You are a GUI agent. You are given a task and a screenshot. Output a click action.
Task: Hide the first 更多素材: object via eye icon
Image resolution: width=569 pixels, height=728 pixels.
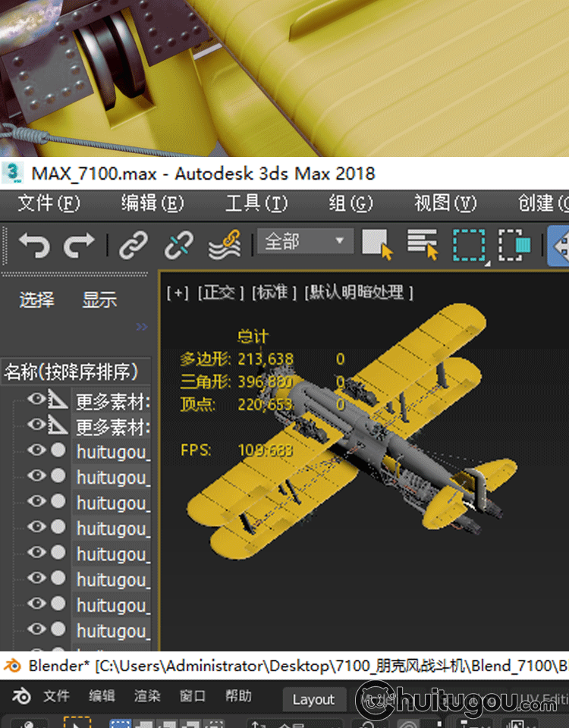(x=36, y=400)
